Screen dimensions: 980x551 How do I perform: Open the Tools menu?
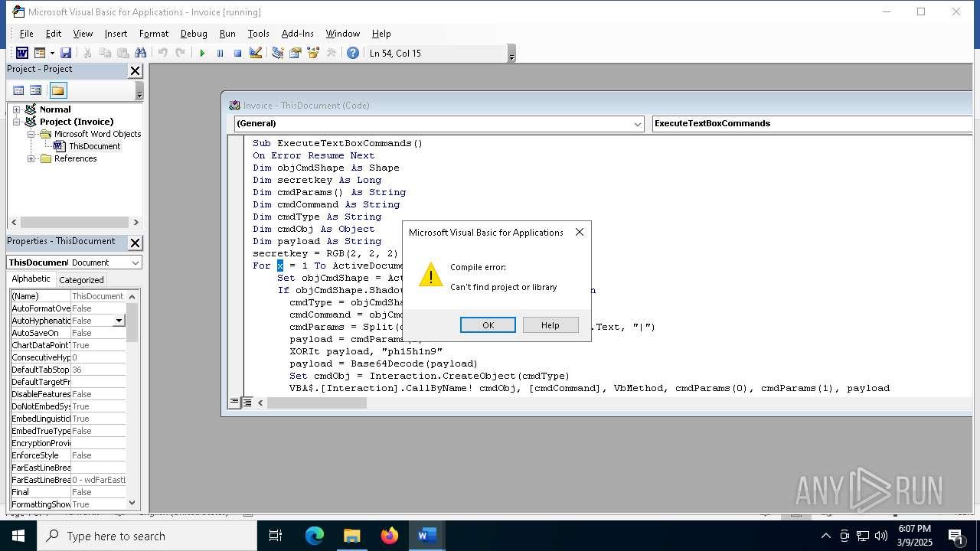click(x=259, y=34)
